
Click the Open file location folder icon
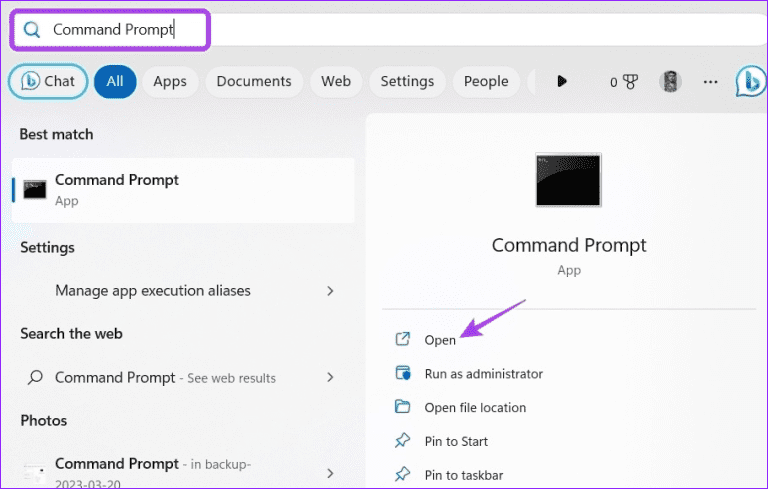403,407
